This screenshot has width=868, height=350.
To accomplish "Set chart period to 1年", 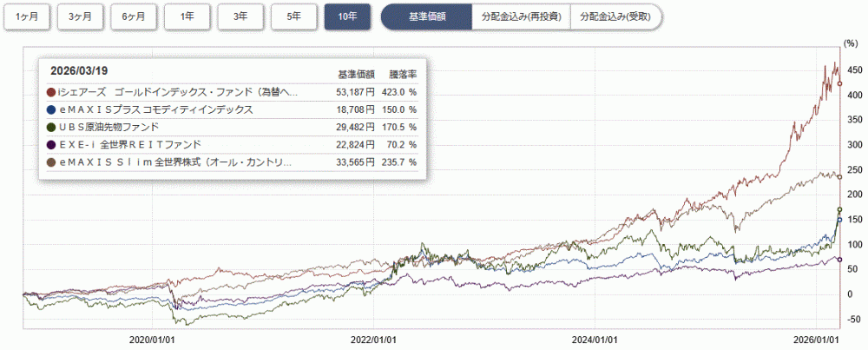I will coord(187,17).
